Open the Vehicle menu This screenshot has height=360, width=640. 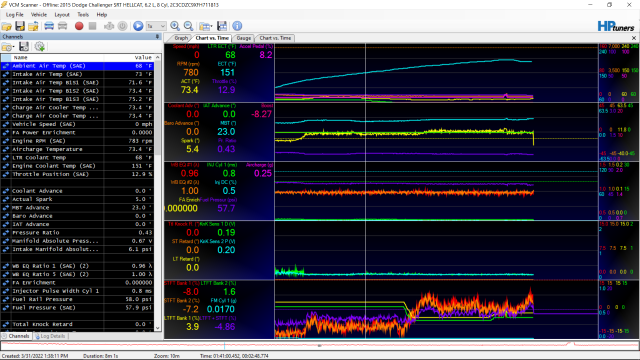click(39, 15)
